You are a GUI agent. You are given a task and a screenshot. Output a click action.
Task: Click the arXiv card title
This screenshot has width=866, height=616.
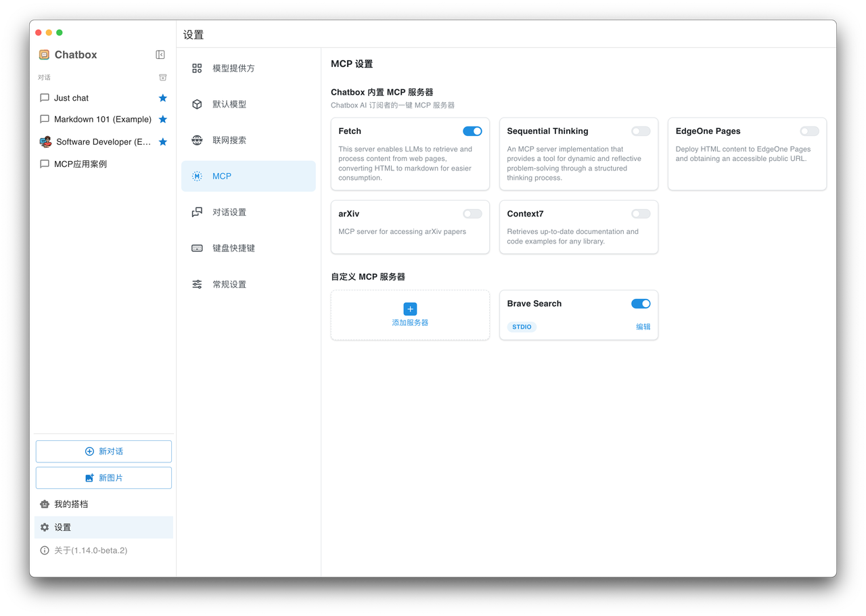coord(349,214)
